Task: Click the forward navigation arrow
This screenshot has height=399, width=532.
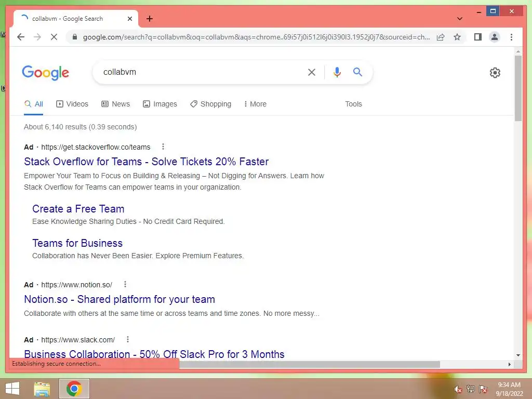Action: point(37,37)
